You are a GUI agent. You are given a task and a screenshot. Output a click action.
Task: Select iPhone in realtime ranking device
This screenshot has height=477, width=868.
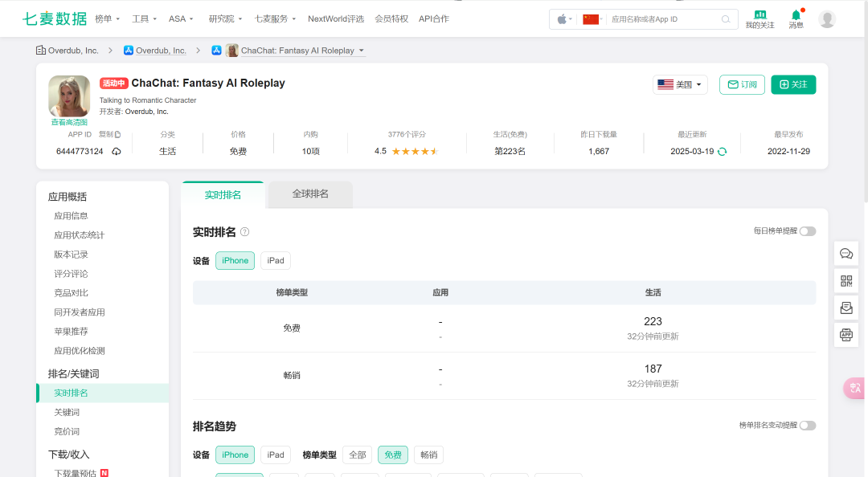pyautogui.click(x=235, y=261)
